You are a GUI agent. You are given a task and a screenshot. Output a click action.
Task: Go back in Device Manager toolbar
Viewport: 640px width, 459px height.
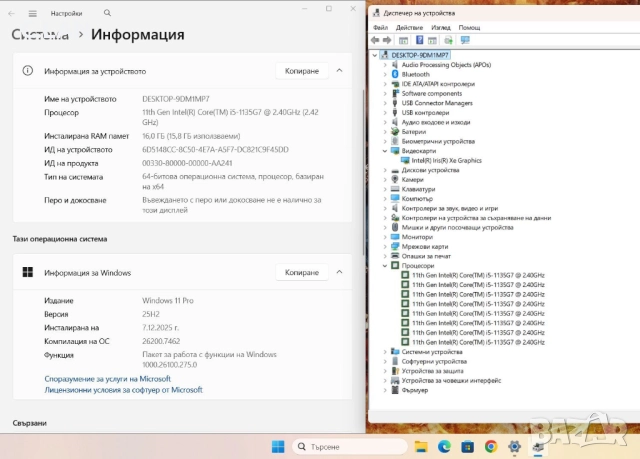(x=375, y=40)
